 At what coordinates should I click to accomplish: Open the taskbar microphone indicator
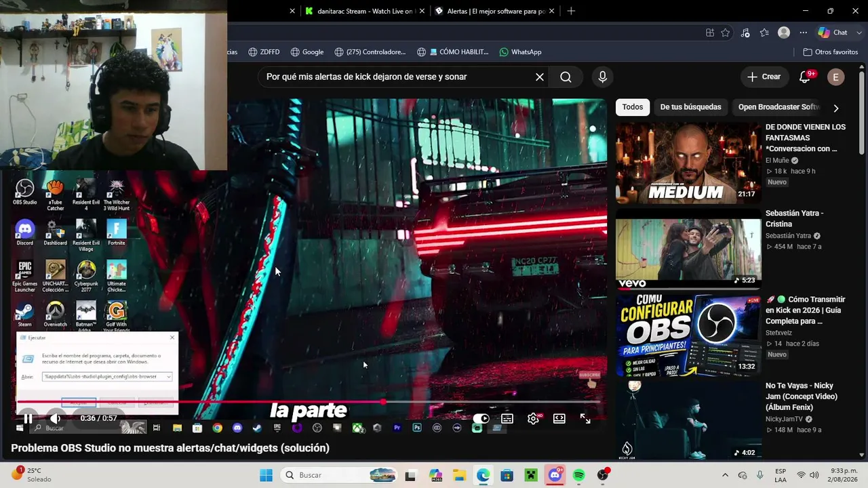[x=760, y=475]
